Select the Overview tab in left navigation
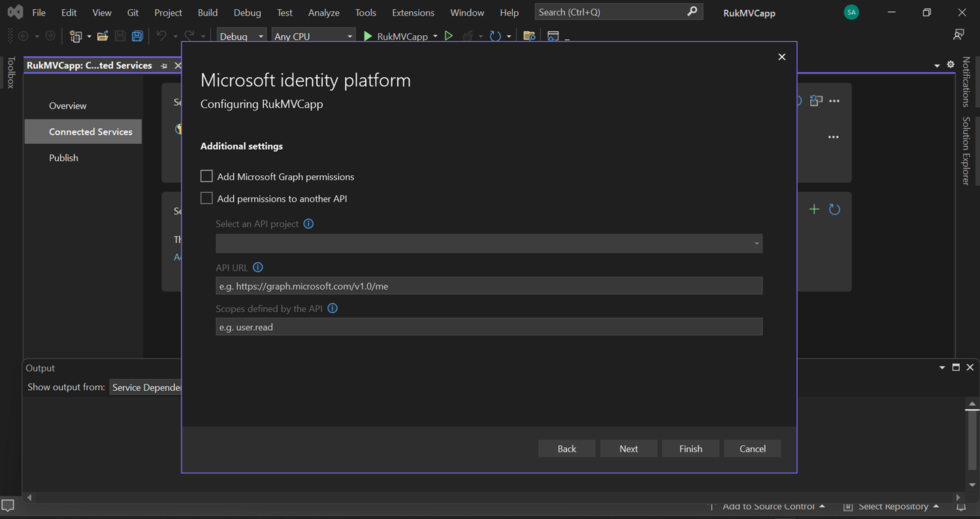Screen dimensions: 980x519 [x=68, y=106]
